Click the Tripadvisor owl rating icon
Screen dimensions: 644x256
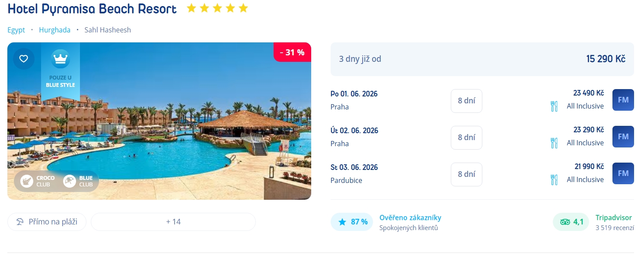[x=565, y=222]
